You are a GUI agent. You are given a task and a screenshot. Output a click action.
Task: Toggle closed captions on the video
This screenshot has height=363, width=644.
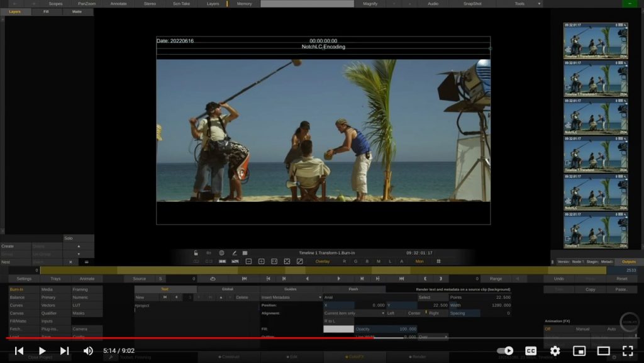point(531,350)
